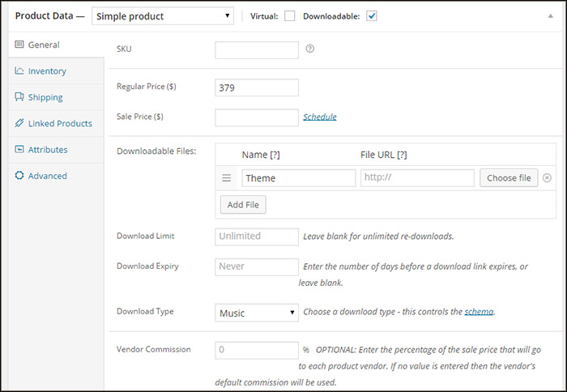Screen dimensions: 567x392
Task: Focus the SKU input field
Action: coord(257,50)
